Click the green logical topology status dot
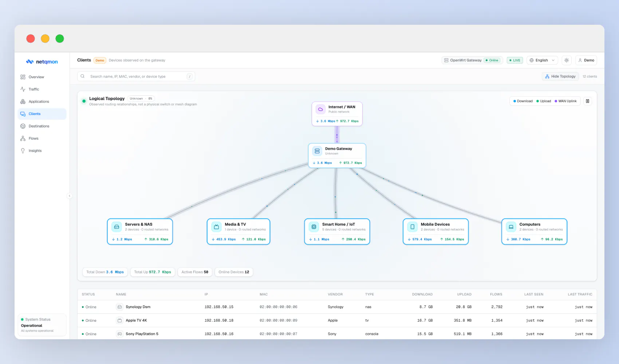This screenshot has width=619, height=364. pyautogui.click(x=84, y=101)
